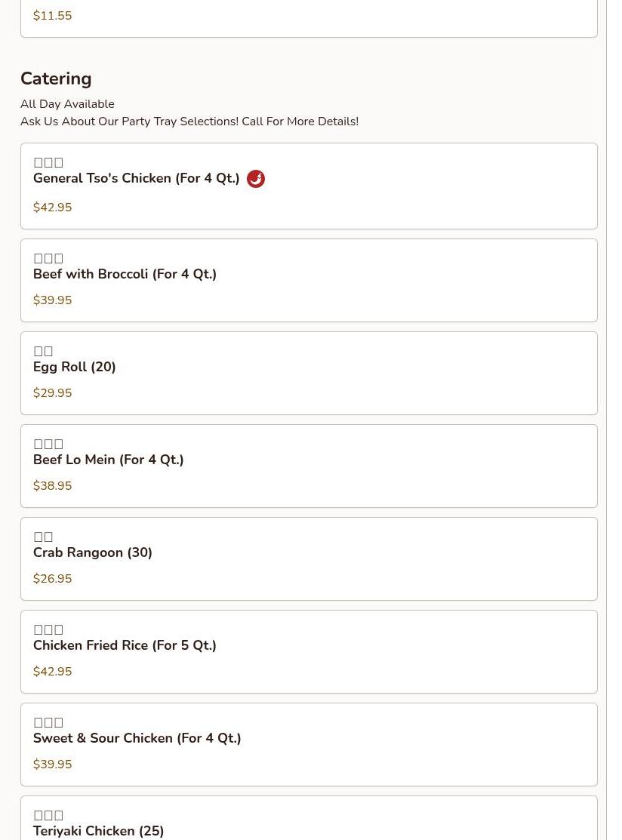The height and width of the screenshot is (840, 622).
Task: Click the $39.95 price under Sweet & Sour Chicken
Action: 53,765
